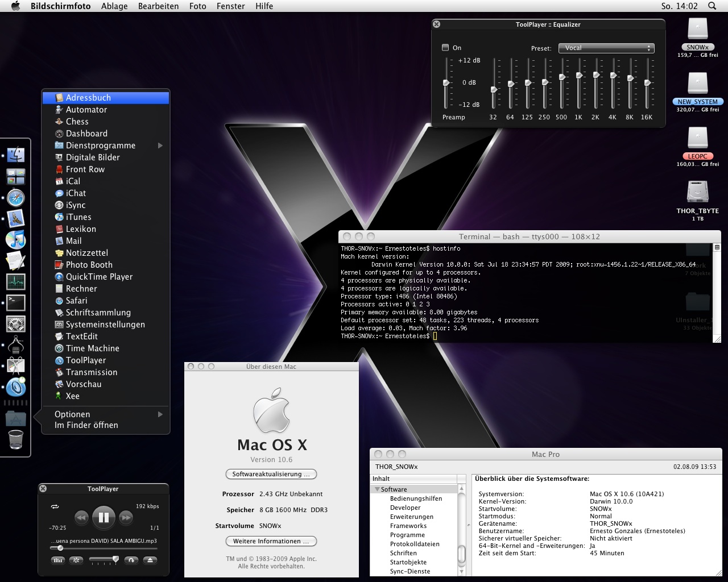Image resolution: width=728 pixels, height=582 pixels.
Task: Click the Terminal window title bar
Action: pos(530,236)
